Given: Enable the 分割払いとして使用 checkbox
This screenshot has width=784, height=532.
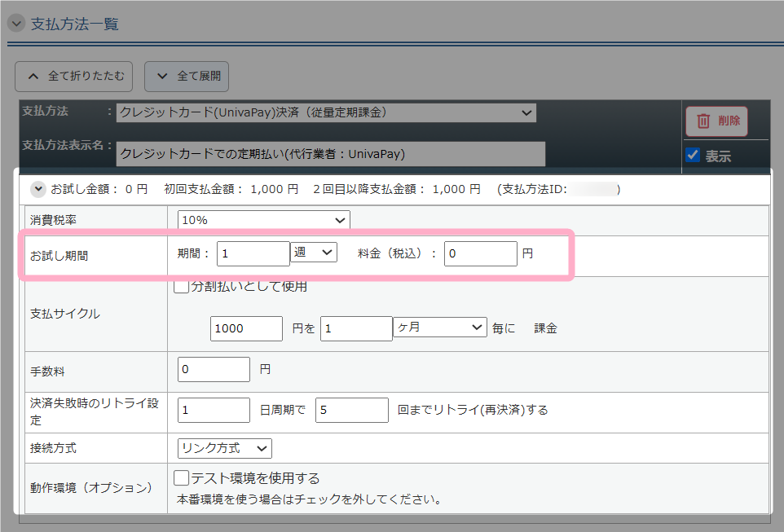Looking at the screenshot, I should [x=181, y=287].
